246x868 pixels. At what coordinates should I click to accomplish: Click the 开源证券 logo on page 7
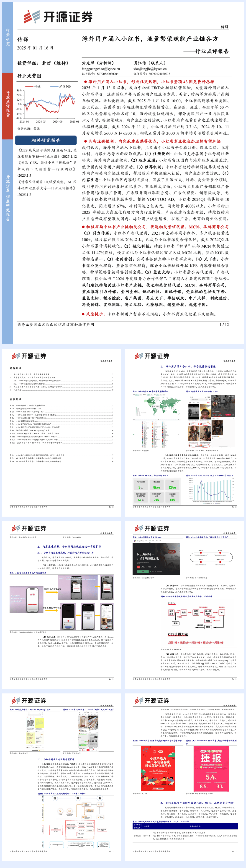pyautogui.click(x=152, y=701)
